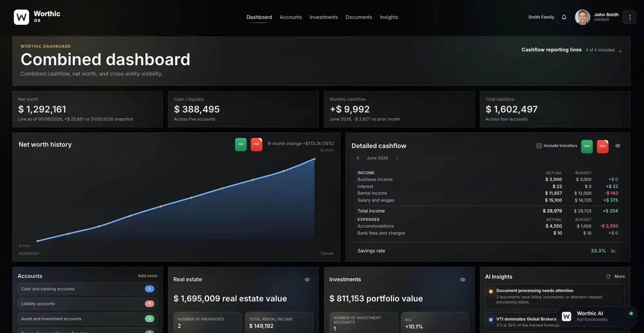Click the Monthly cashflow card
The image size is (644, 333).
399,109
